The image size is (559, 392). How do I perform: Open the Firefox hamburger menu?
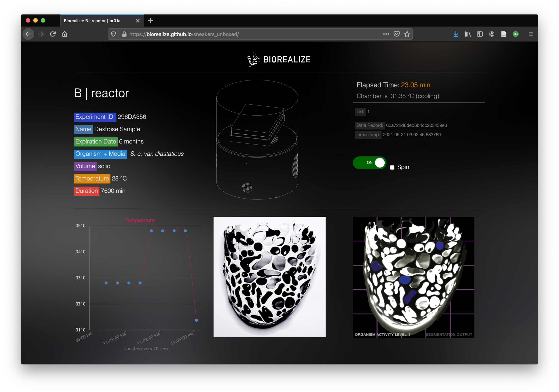click(x=531, y=34)
